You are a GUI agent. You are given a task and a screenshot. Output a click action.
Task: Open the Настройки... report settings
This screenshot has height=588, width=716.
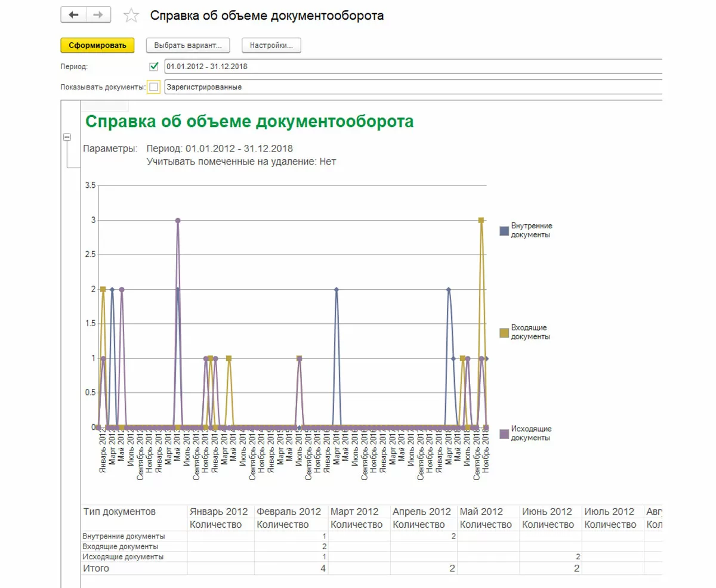(x=271, y=45)
